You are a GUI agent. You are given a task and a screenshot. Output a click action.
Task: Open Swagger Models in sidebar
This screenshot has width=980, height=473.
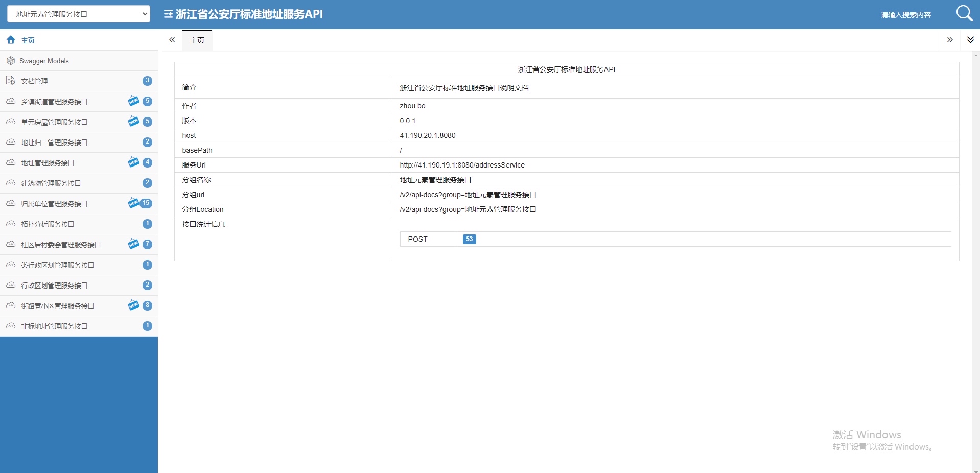(x=79, y=61)
